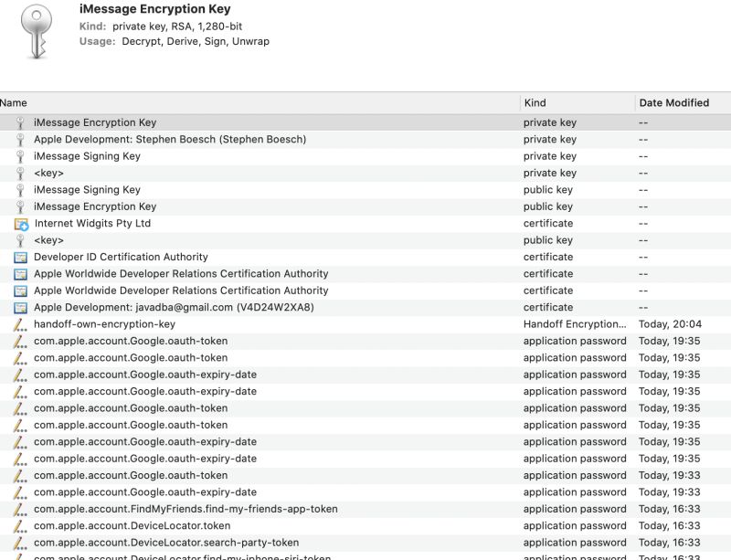Click 'private key, RSA, 1,280-bit' kind detail
This screenshot has height=560, width=731.
pos(177,26)
